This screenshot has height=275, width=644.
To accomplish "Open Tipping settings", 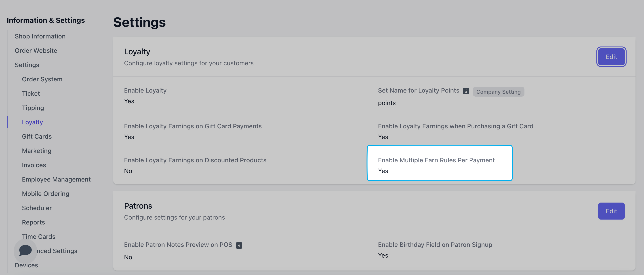I will [33, 108].
